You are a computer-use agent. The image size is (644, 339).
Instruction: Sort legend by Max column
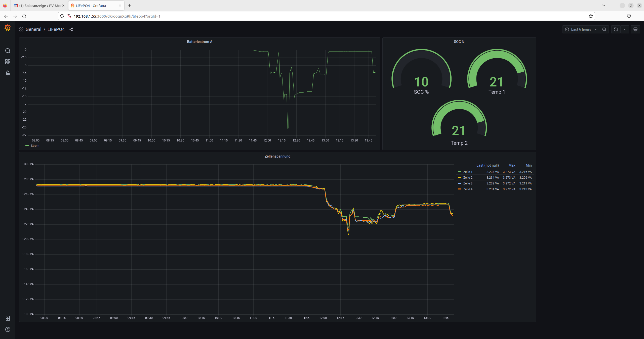click(512, 165)
